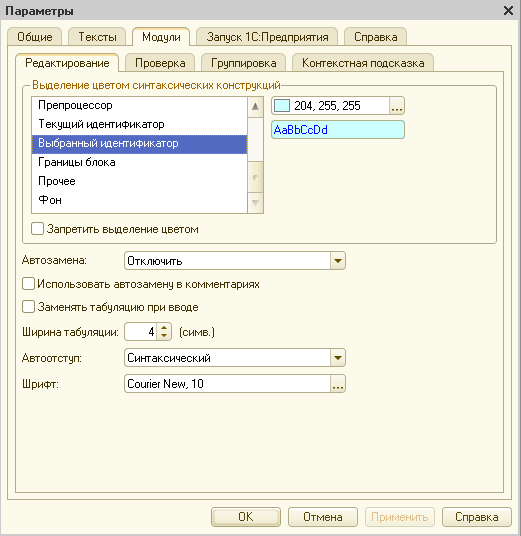Enable Запретить выделение цветом checkbox

pyautogui.click(x=37, y=229)
